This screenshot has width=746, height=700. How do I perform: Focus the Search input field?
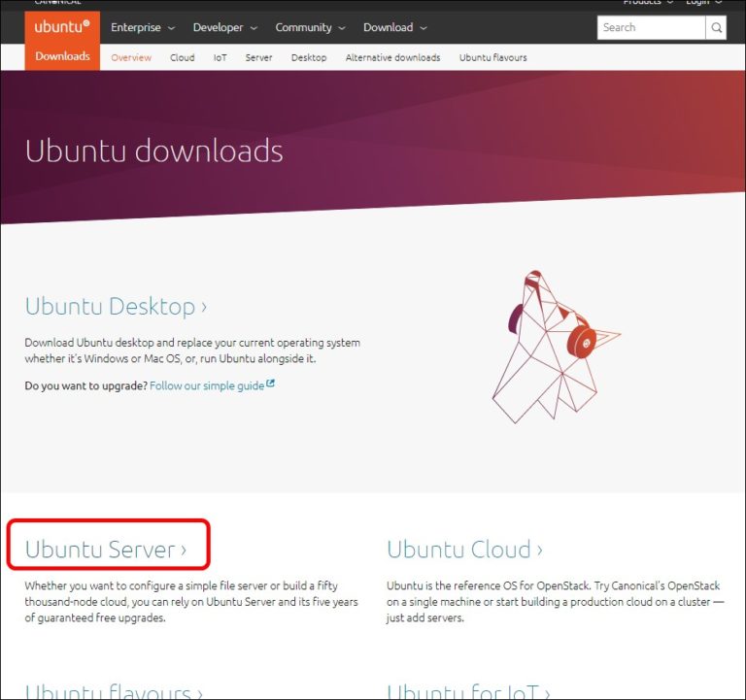(651, 28)
